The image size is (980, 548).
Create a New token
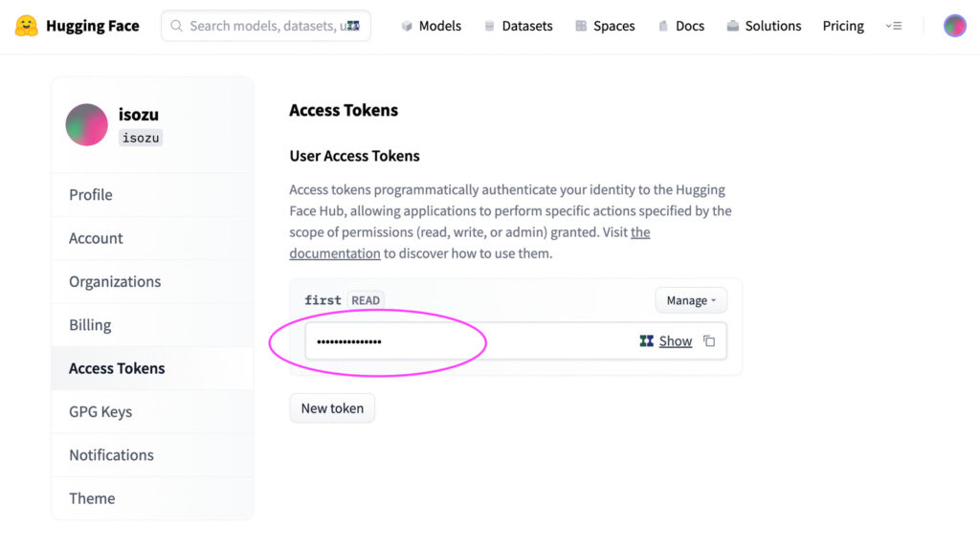tap(332, 408)
